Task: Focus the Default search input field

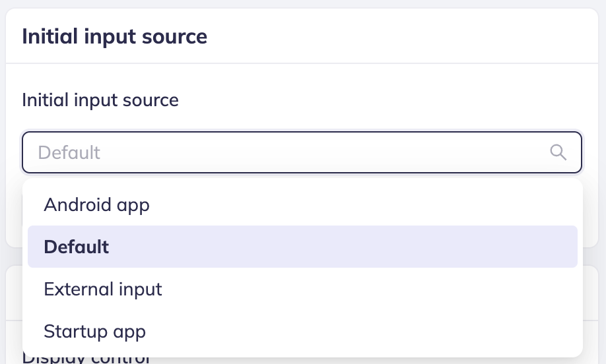Action: [290, 153]
